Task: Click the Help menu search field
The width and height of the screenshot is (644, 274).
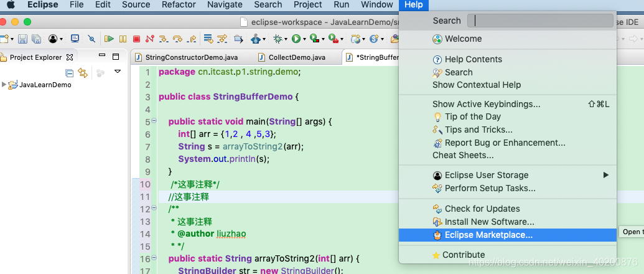Action: tap(540, 21)
